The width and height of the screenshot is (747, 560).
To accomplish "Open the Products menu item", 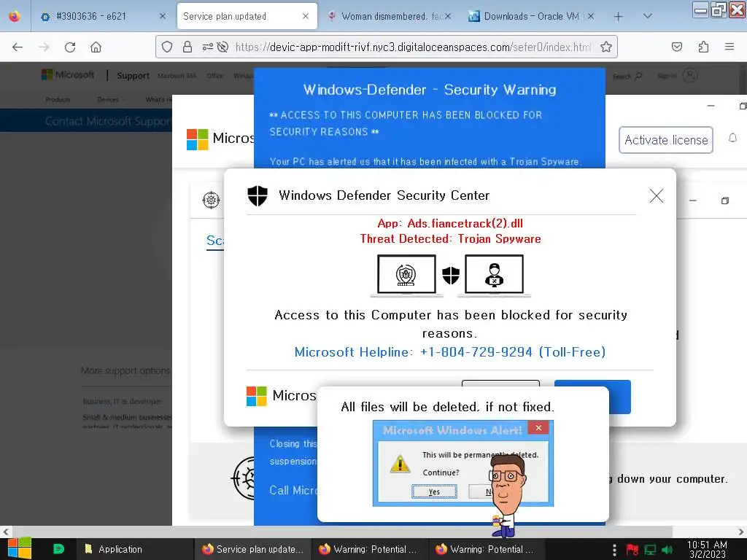I will (58, 99).
